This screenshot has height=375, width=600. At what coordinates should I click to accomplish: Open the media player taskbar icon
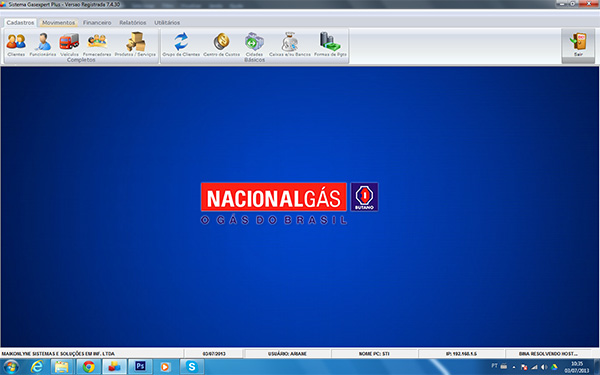[165, 367]
